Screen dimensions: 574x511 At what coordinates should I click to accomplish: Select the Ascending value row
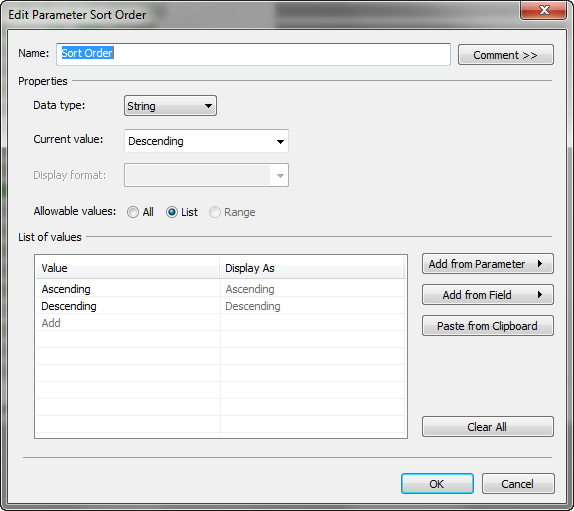click(220, 289)
